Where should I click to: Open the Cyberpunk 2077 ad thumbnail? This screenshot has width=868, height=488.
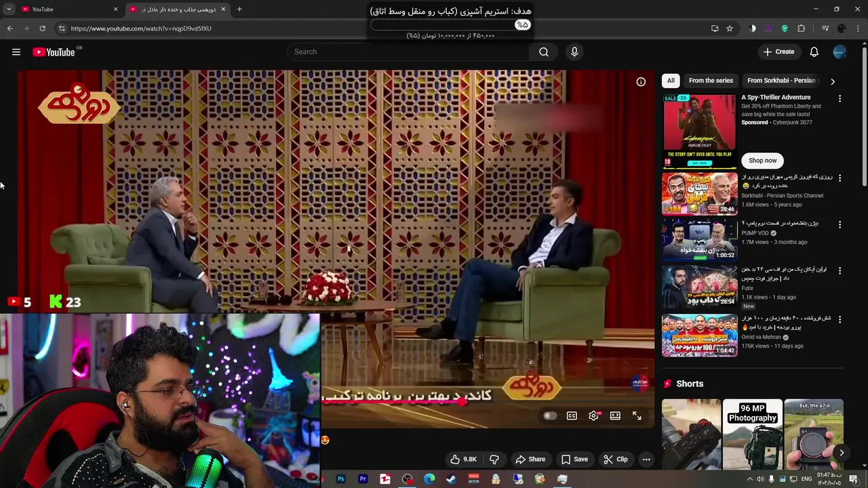[699, 131]
